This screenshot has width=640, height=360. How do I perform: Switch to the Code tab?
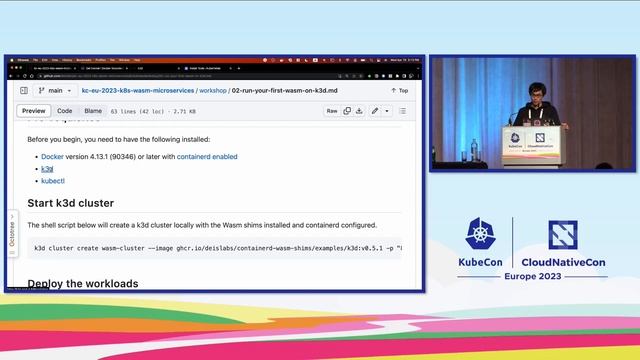[64, 111]
